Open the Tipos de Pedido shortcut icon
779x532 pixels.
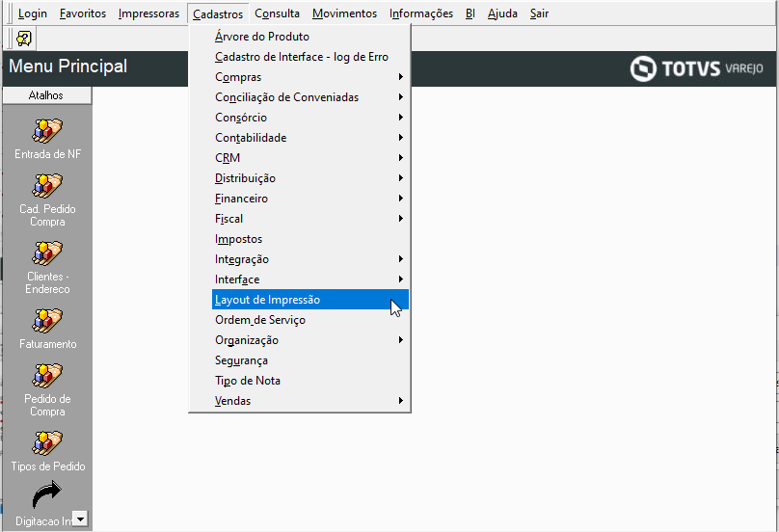click(47, 443)
